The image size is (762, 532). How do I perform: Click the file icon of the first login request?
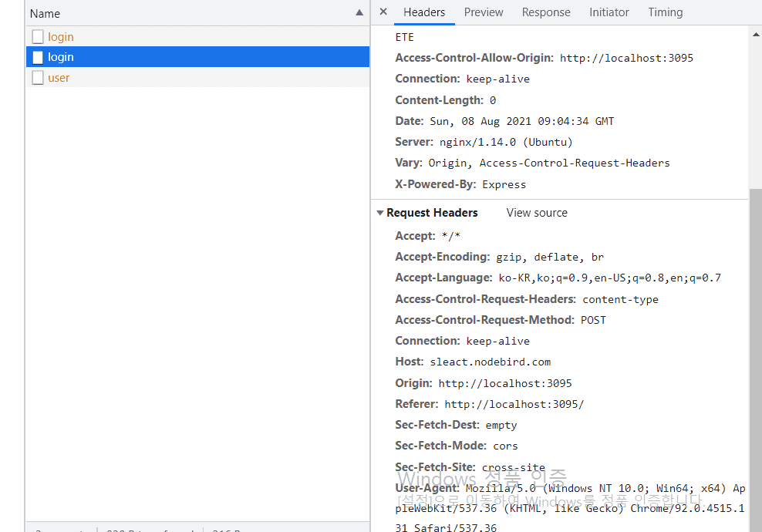[38, 37]
